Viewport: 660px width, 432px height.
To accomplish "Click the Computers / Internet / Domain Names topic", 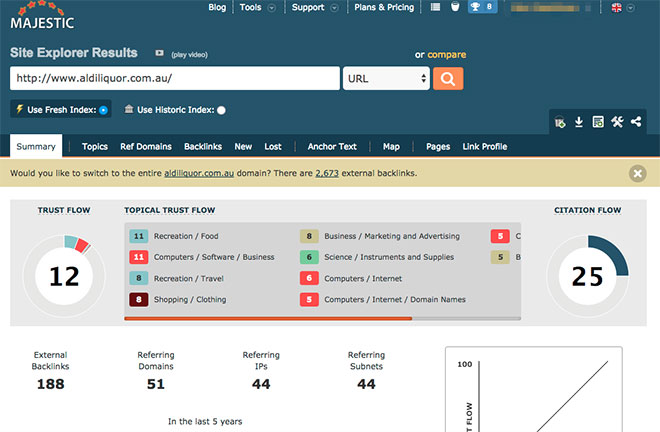I will (395, 299).
